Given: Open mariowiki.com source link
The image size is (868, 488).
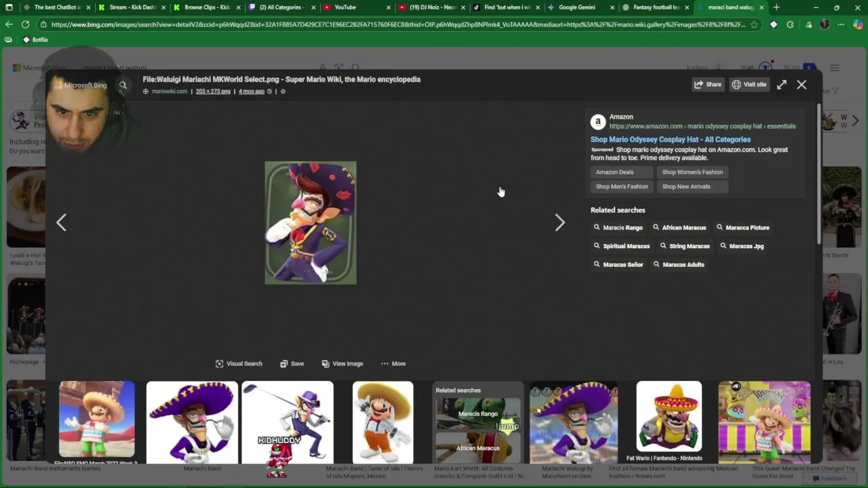Looking at the screenshot, I should pyautogui.click(x=169, y=91).
